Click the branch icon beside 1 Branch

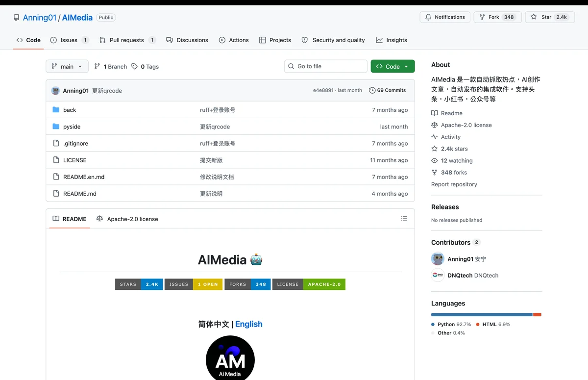(97, 67)
